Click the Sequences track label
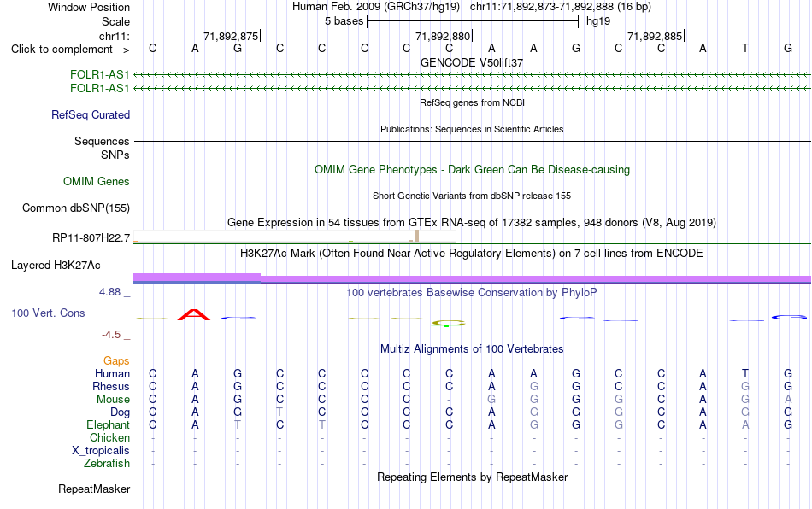The width and height of the screenshot is (812, 509). (102, 141)
